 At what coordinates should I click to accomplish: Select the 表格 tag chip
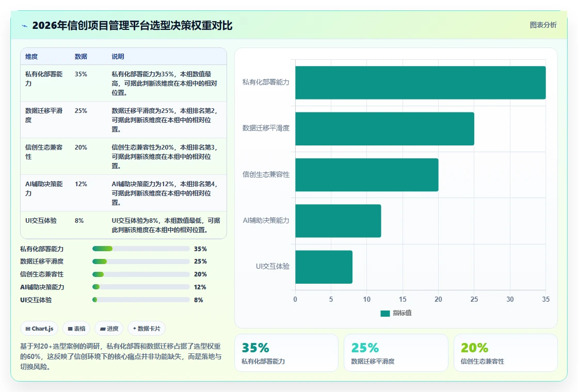(76, 329)
